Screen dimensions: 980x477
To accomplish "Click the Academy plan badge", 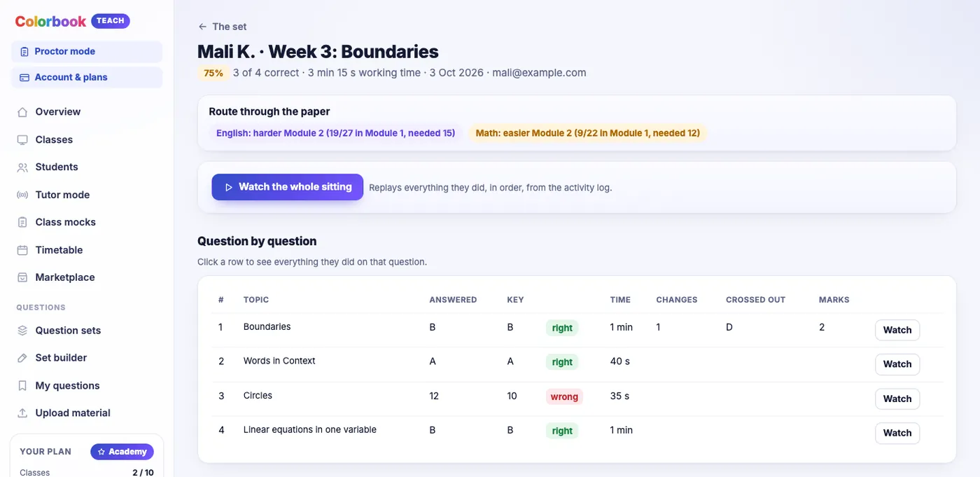I will [122, 452].
